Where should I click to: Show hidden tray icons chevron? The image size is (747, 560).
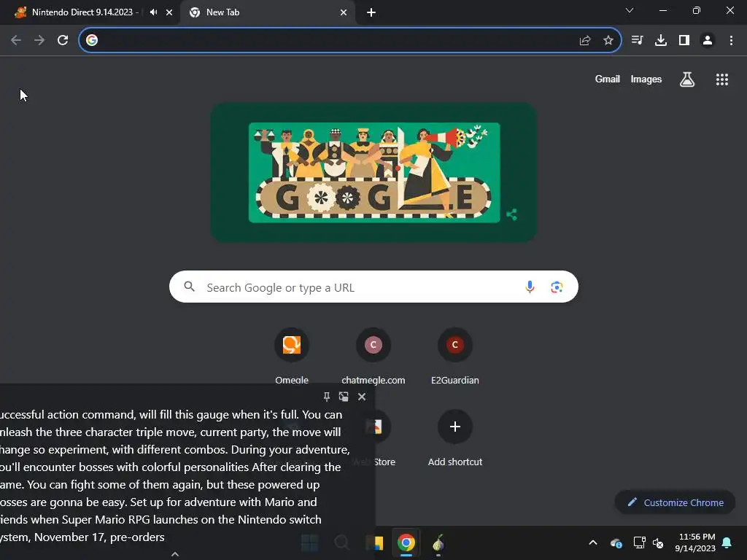[593, 542]
